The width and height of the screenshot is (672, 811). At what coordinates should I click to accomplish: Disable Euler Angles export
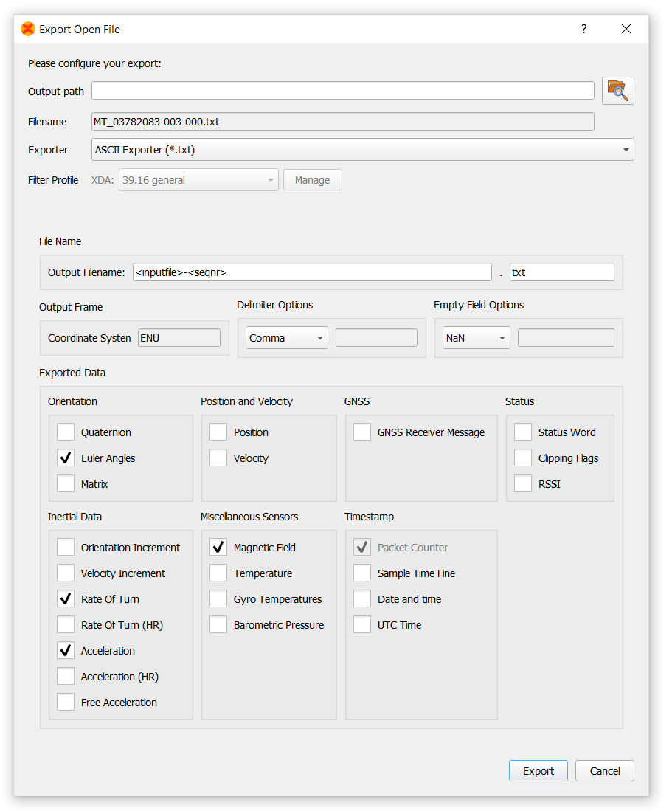[65, 458]
